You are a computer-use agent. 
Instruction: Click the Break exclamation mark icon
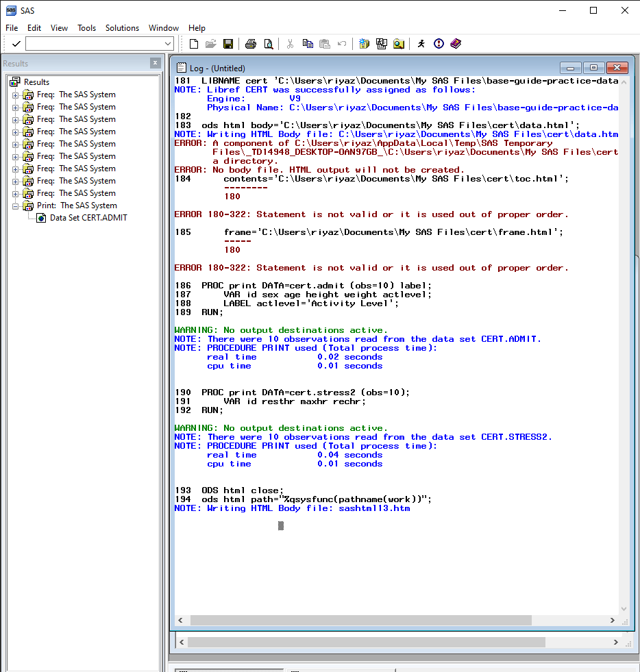tap(439, 44)
